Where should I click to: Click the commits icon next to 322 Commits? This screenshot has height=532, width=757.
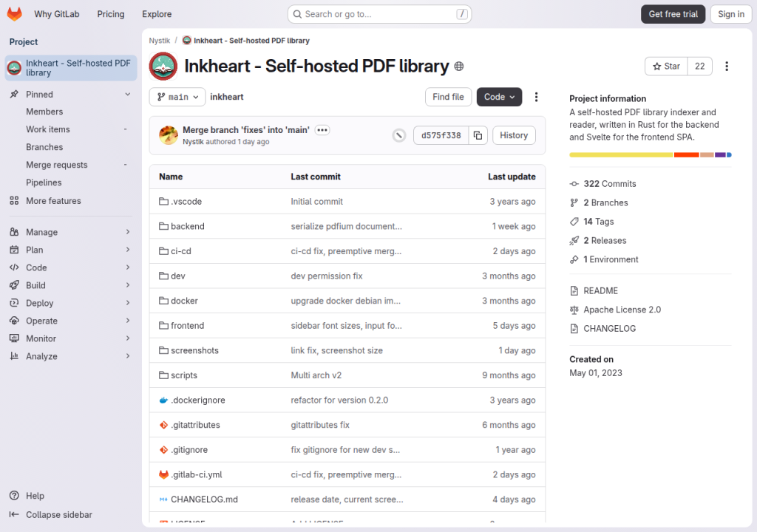tap(574, 184)
